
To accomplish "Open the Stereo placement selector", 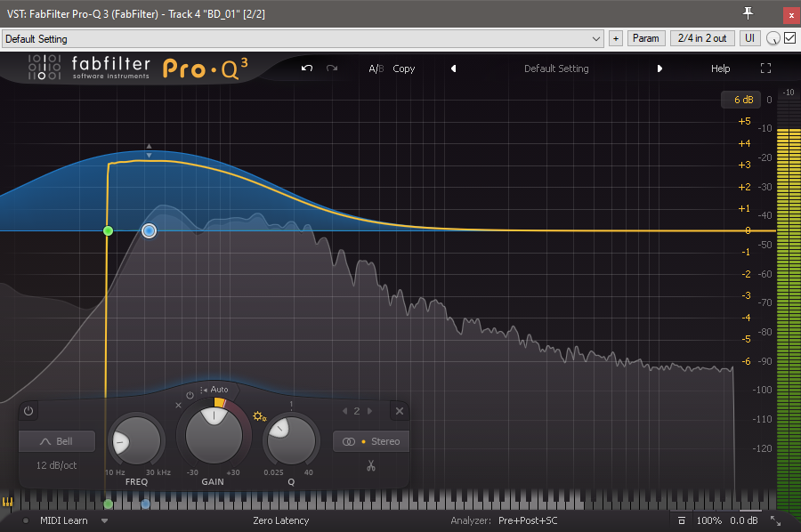I will [371, 441].
